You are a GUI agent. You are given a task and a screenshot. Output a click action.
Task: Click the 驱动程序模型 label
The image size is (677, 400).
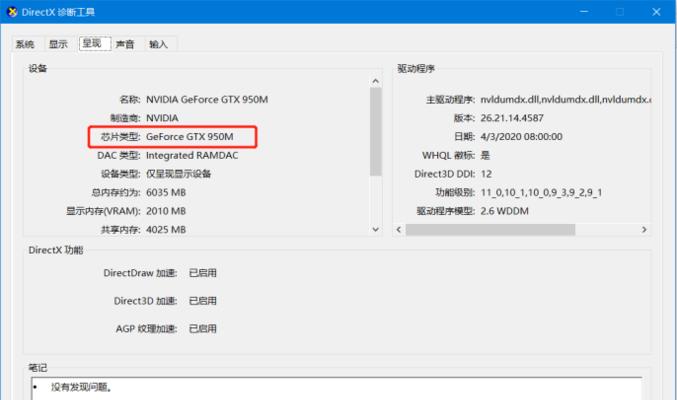pyautogui.click(x=446, y=211)
